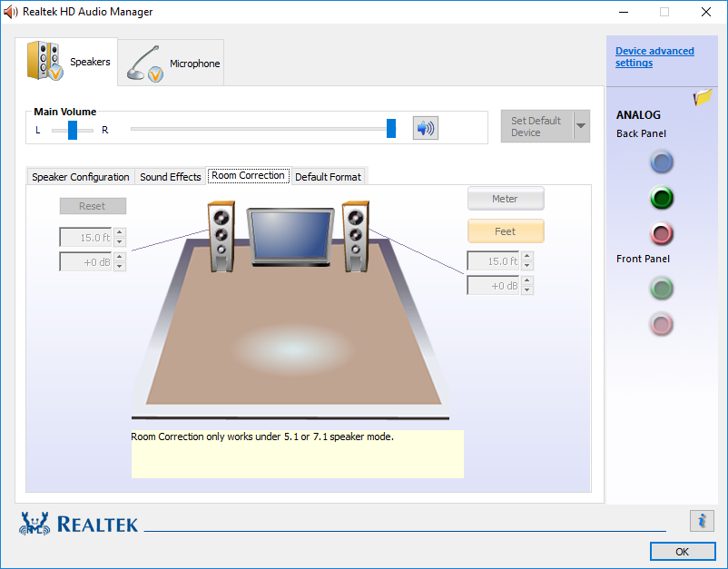This screenshot has width=728, height=569.
Task: Switch to the Speakers device tab
Action: point(66,62)
